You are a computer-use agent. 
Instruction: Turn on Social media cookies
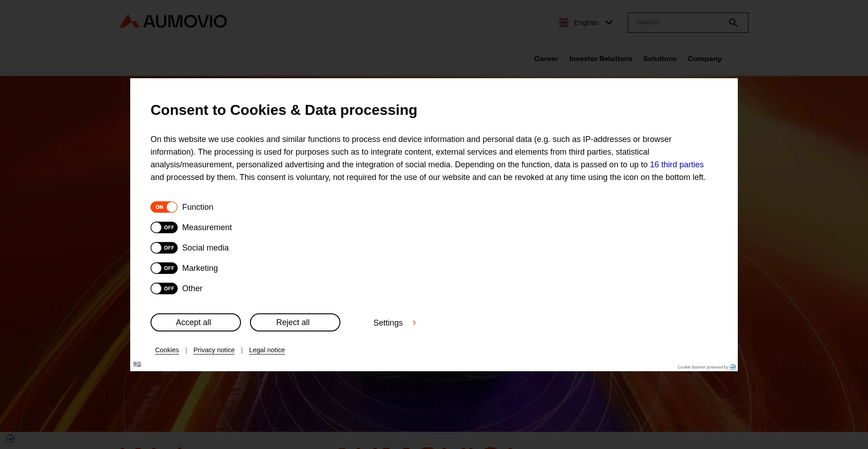coord(164,248)
